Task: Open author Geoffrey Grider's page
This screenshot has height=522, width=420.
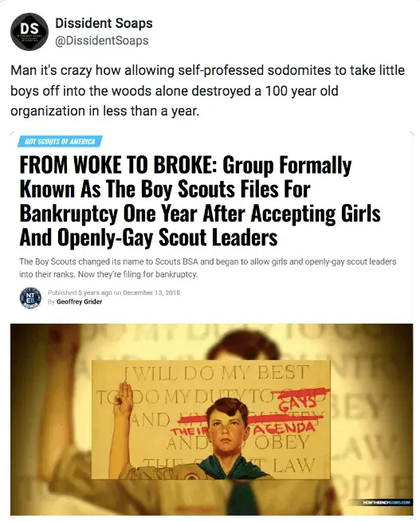Action: (x=79, y=302)
